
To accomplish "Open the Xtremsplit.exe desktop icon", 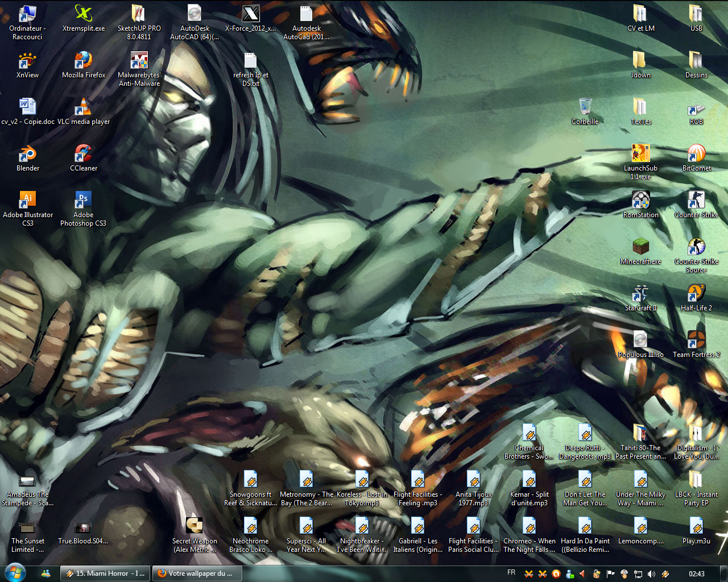I will (84, 19).
